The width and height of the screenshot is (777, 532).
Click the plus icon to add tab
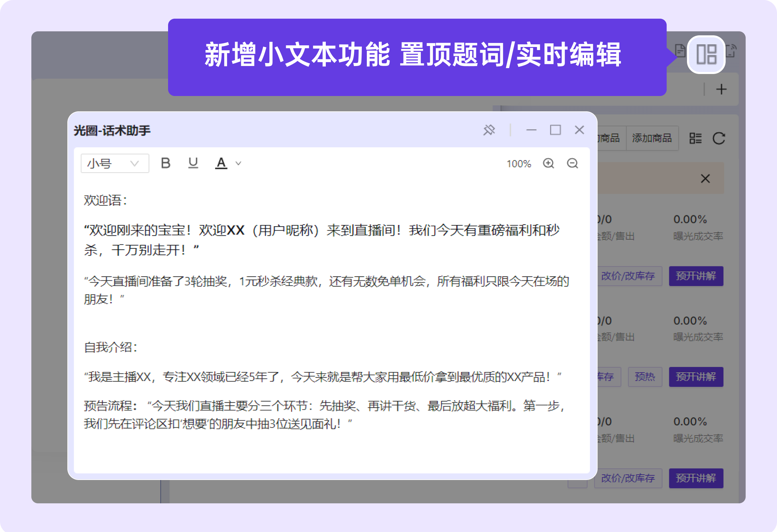pyautogui.click(x=721, y=89)
